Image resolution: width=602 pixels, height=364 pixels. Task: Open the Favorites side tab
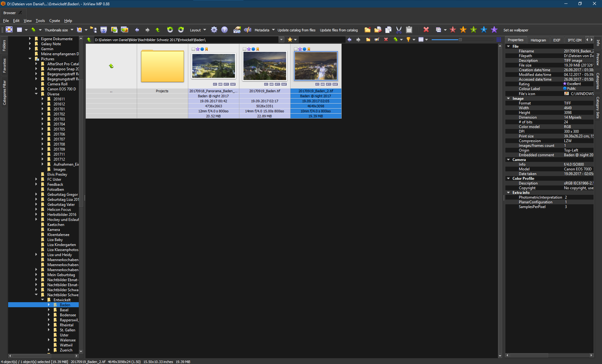pos(4,66)
